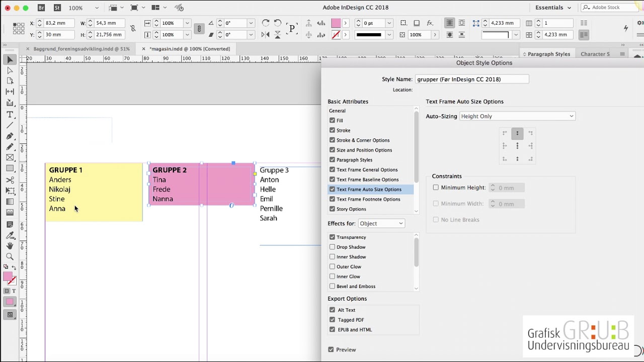Select the Zoom tool
The image size is (644, 362).
point(10,257)
